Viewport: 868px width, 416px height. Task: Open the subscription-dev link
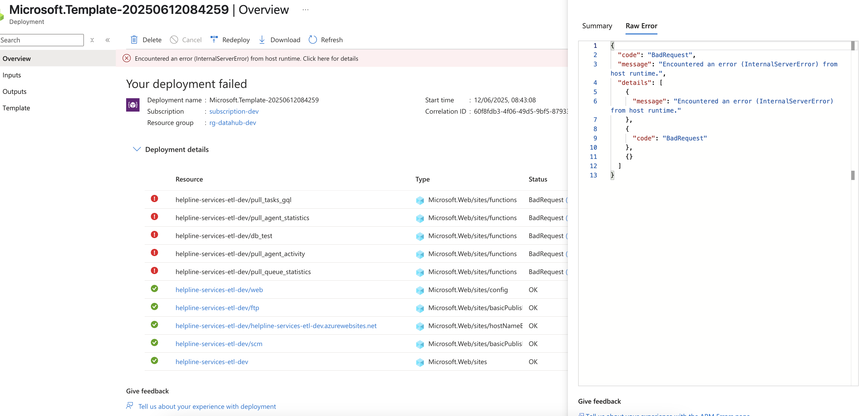tap(234, 111)
